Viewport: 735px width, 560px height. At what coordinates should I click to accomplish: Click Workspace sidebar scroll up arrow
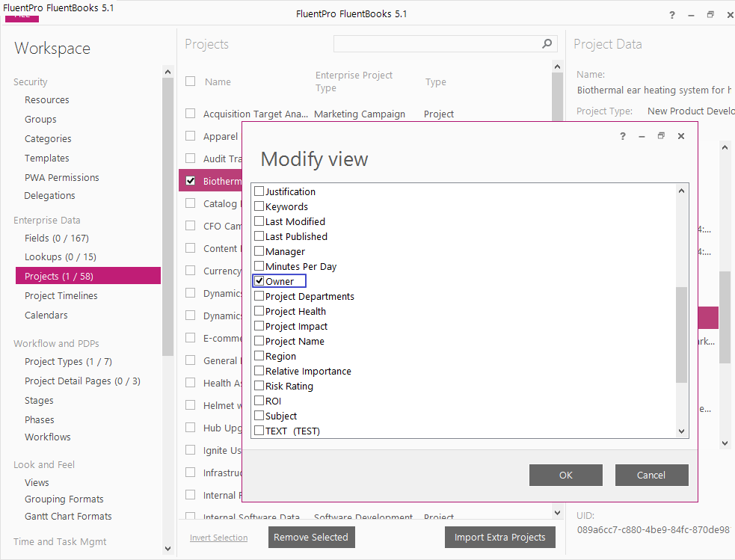click(x=167, y=73)
